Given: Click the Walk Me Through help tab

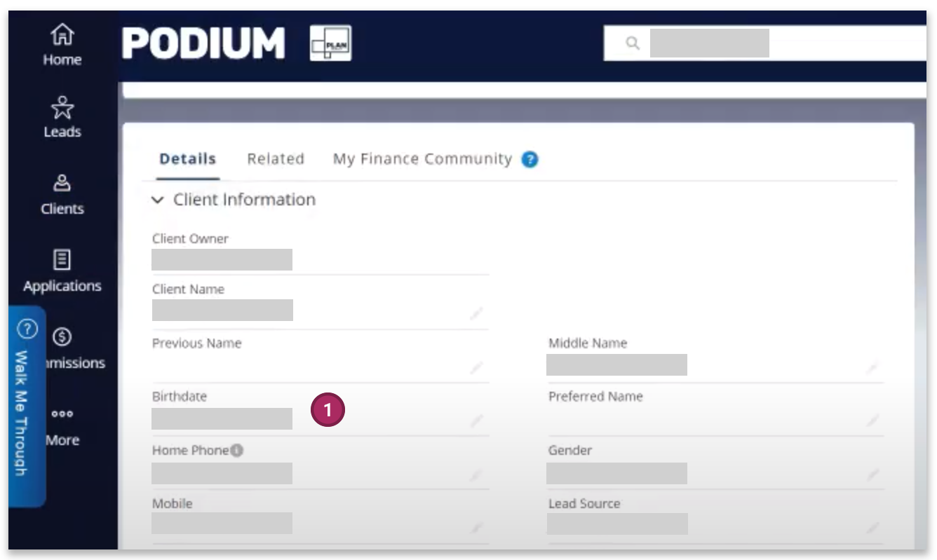Looking at the screenshot, I should pos(27,406).
